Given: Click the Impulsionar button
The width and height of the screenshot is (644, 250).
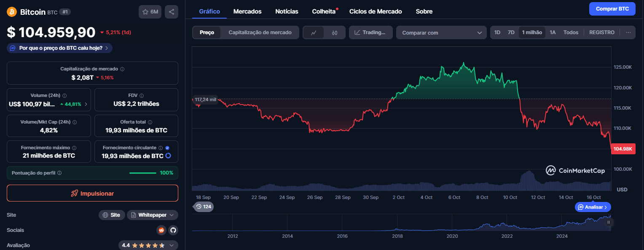Looking at the screenshot, I should point(92,193).
